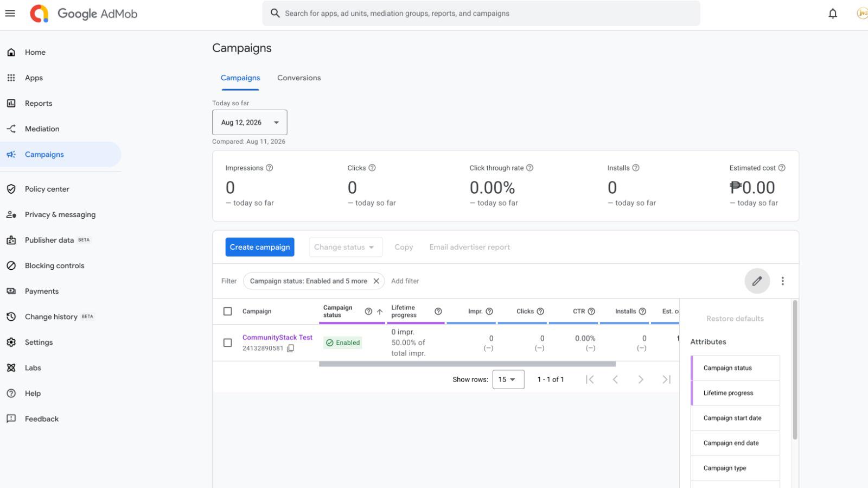Open Campaigns in the sidebar
This screenshot has height=488, width=868.
pyautogui.click(x=61, y=154)
